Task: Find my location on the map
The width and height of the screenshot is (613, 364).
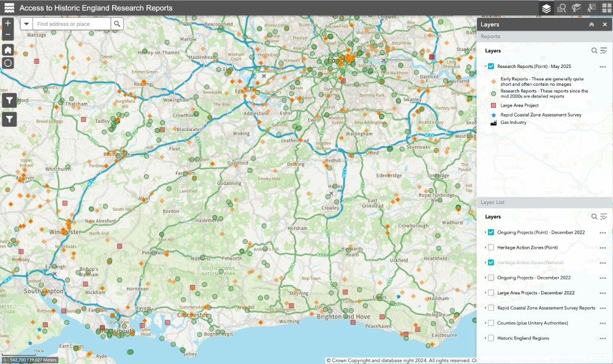Action: coord(8,63)
